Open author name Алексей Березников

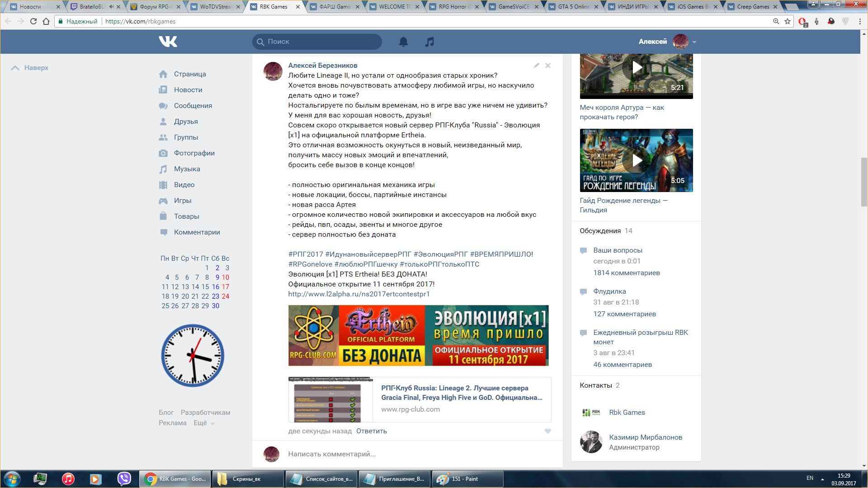click(323, 66)
